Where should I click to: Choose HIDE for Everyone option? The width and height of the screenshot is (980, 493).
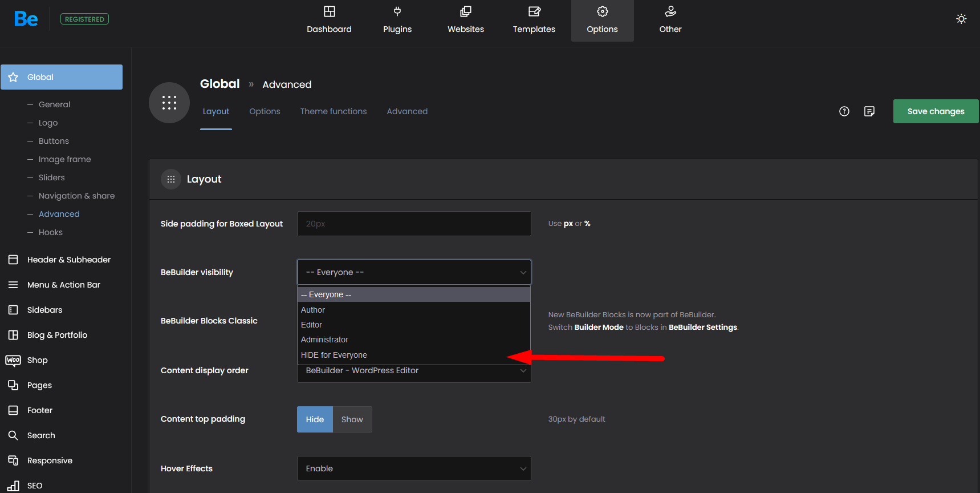[414, 355]
